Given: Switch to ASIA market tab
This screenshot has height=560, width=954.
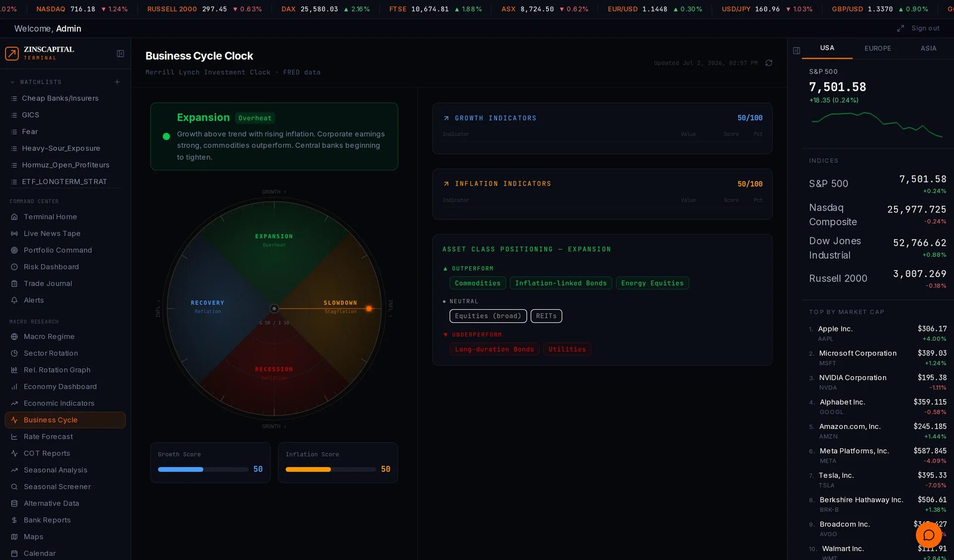Looking at the screenshot, I should (x=928, y=48).
